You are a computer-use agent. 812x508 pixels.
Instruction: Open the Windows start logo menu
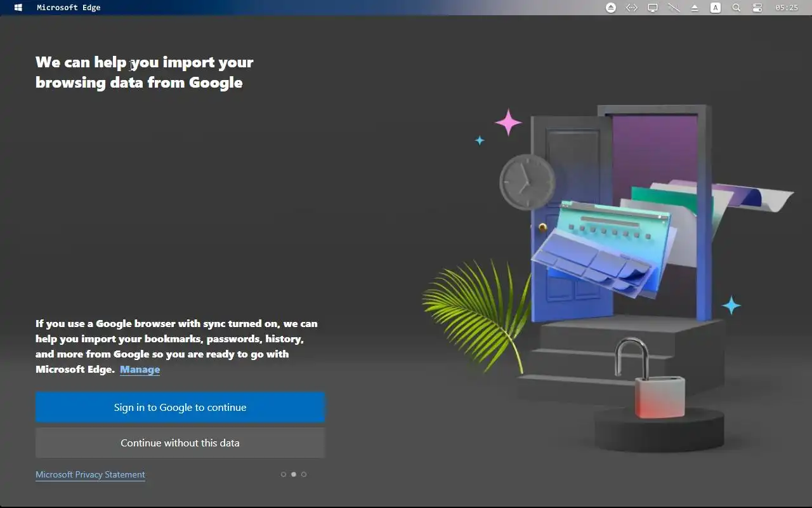(x=18, y=8)
